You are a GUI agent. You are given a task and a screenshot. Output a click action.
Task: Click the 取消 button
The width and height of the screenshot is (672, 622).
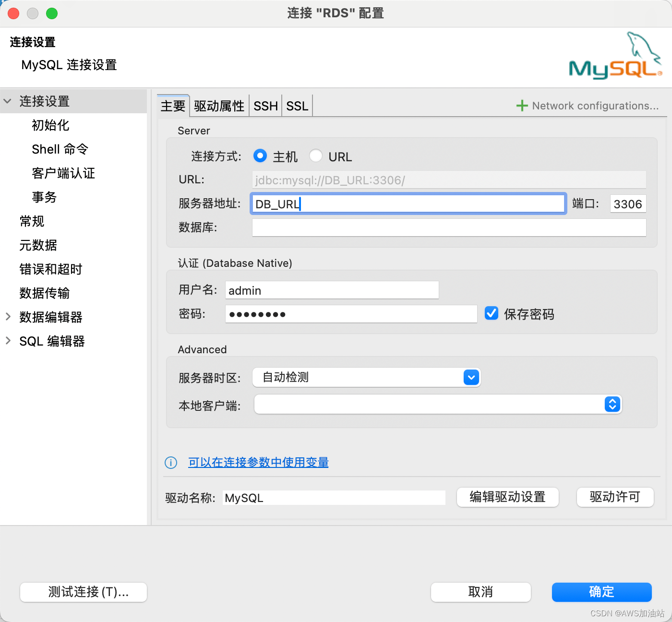481,592
